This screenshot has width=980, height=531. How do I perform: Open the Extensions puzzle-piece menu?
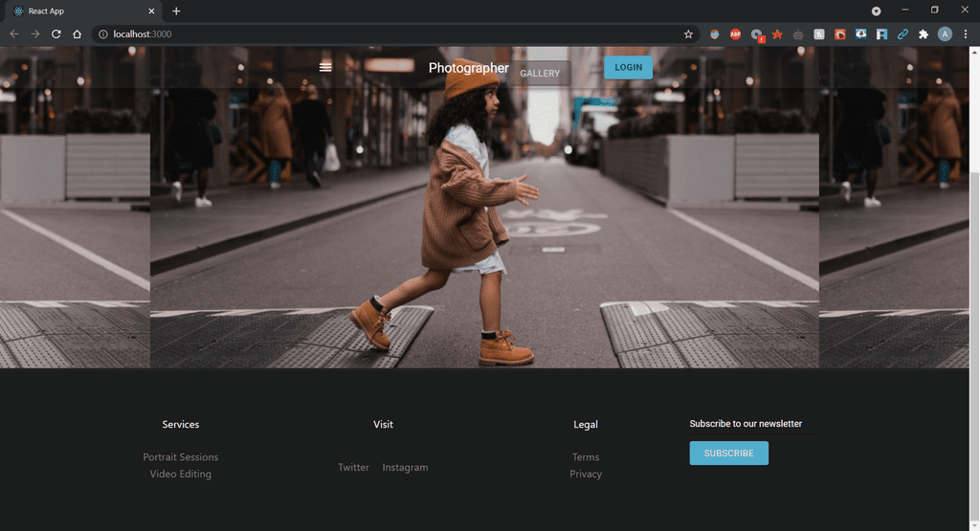(x=924, y=34)
